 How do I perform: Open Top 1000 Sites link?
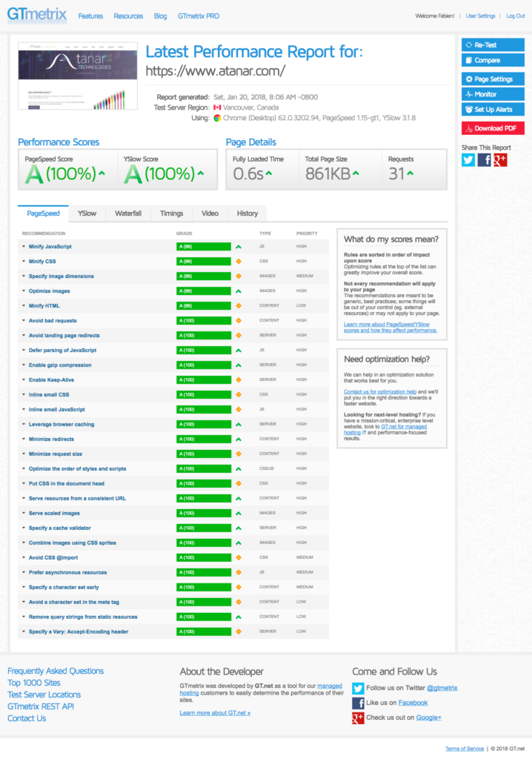click(34, 683)
